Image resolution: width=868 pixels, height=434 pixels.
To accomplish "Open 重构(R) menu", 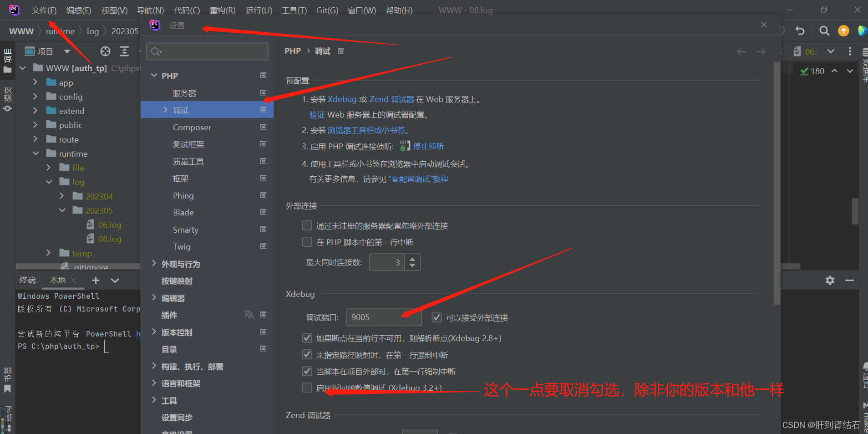I will click(x=223, y=10).
